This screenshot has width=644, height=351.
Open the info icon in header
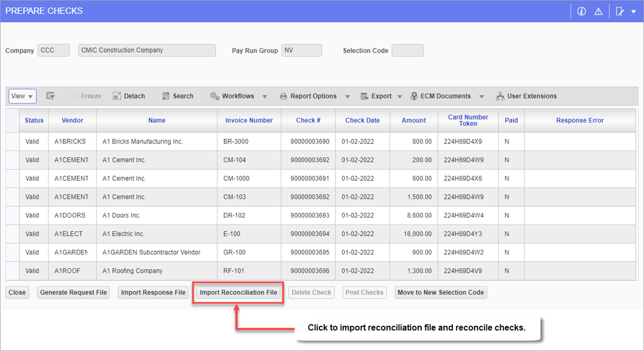point(582,11)
